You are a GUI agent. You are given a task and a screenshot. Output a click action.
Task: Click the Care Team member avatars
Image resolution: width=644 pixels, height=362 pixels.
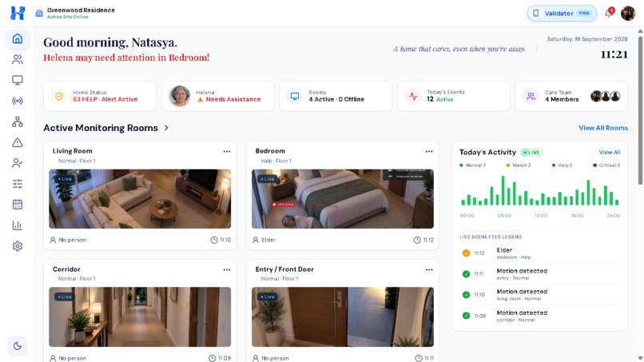pyautogui.click(x=606, y=96)
